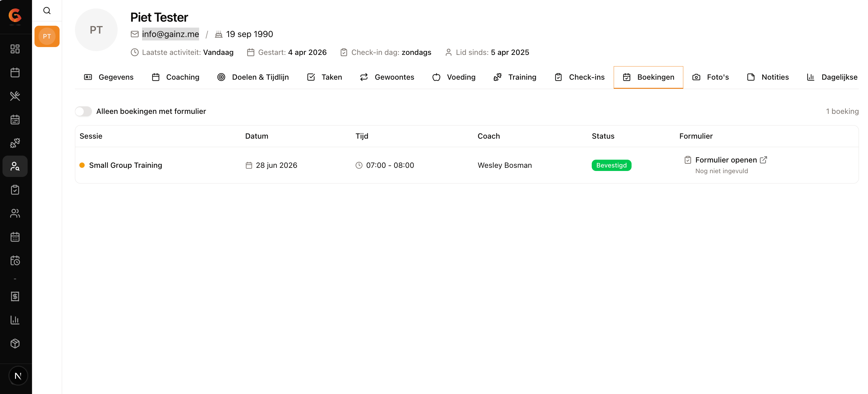Click the time 07:00 - 08:00

tap(390, 165)
